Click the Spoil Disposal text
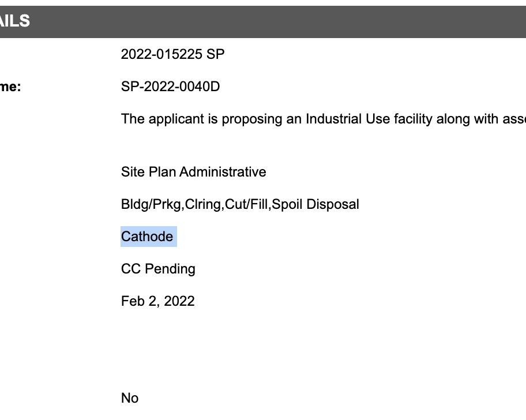The image size is (526, 420). (315, 204)
